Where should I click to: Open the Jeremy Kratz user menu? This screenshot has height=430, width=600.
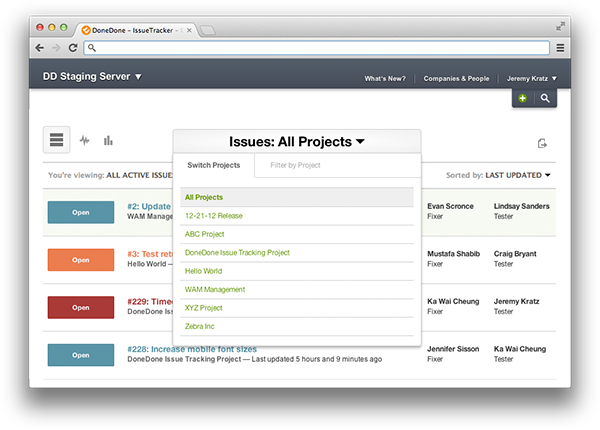click(x=532, y=78)
